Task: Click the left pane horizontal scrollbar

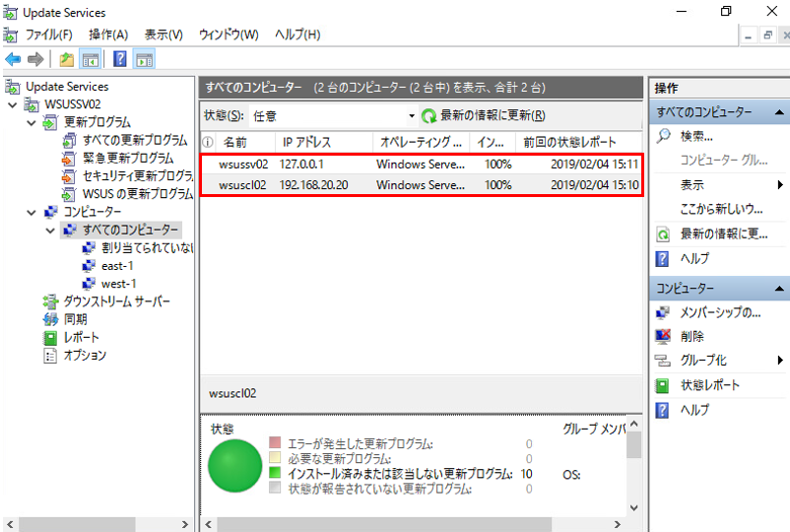Action: (x=97, y=523)
